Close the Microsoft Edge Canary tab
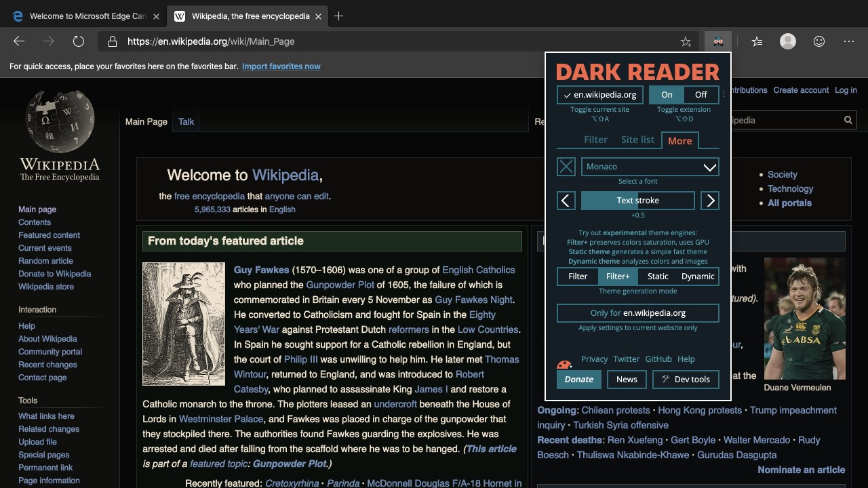This screenshot has width=868, height=488. pos(156,16)
